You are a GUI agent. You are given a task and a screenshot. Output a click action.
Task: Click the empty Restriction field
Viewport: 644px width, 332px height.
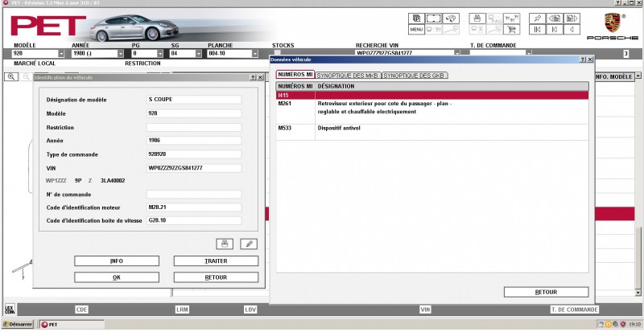pyautogui.click(x=194, y=128)
